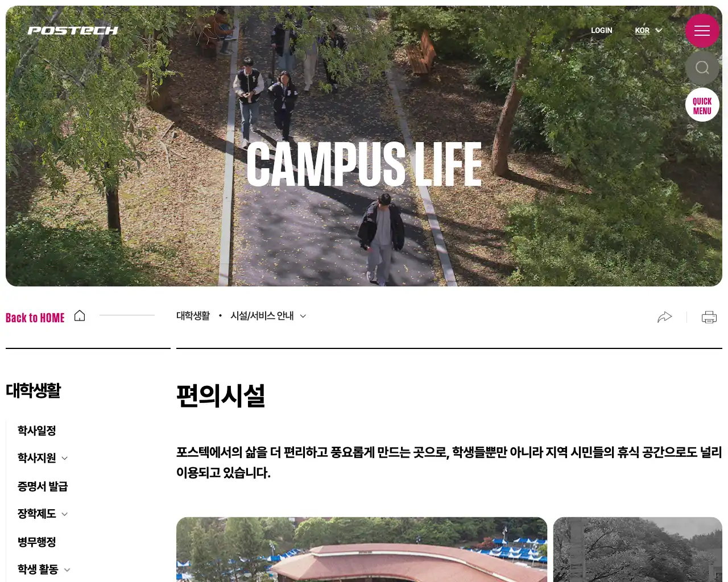Open the red-roofed building photo thumbnail

[x=362, y=550]
